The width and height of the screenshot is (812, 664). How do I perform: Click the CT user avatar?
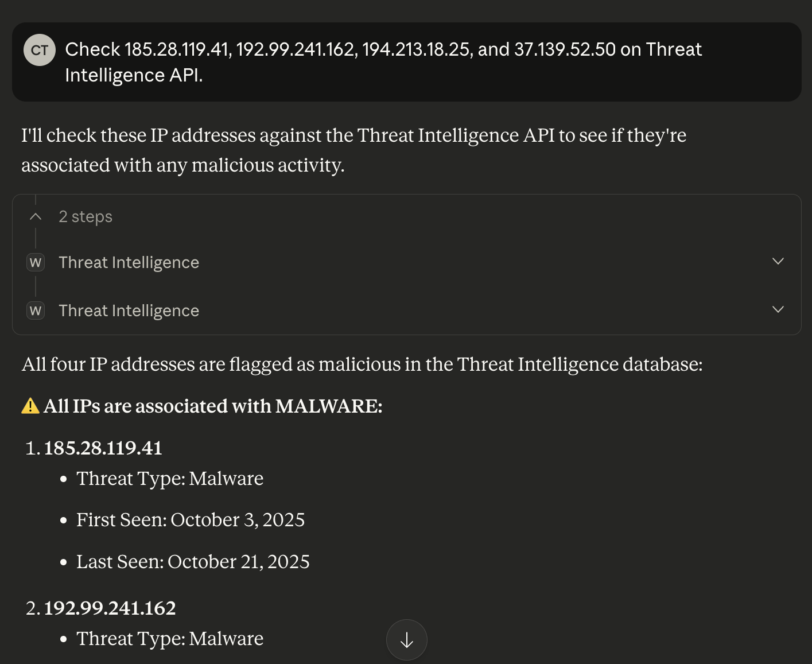39,50
